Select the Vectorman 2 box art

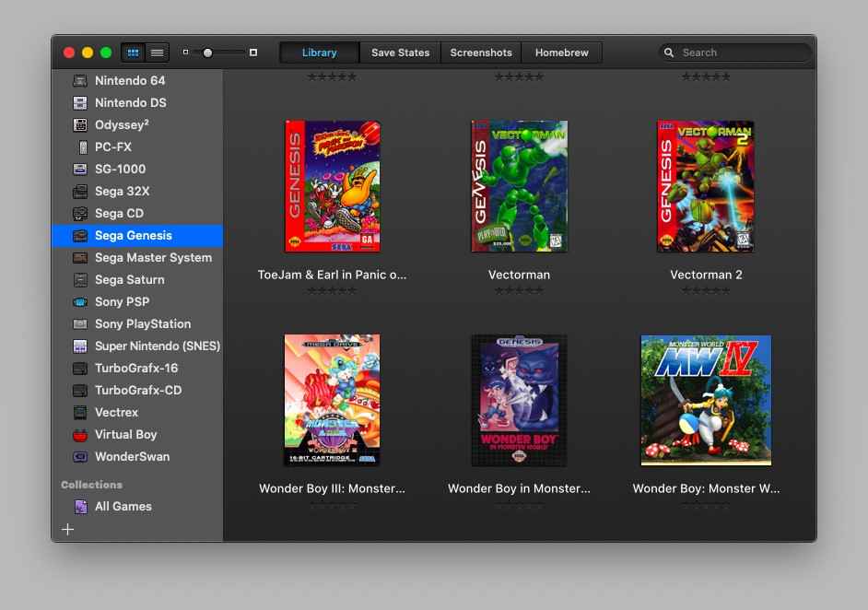706,186
